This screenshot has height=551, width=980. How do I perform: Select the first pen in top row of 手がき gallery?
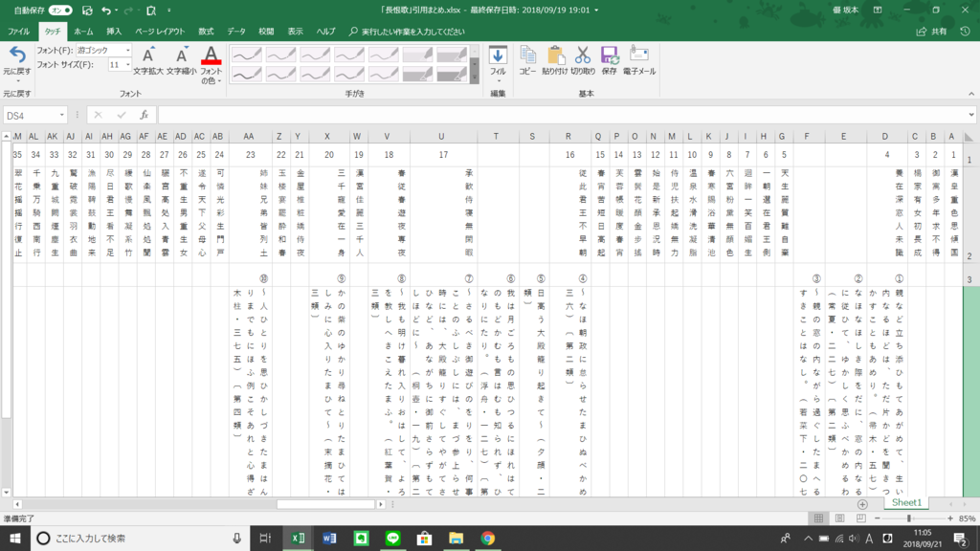tap(246, 55)
